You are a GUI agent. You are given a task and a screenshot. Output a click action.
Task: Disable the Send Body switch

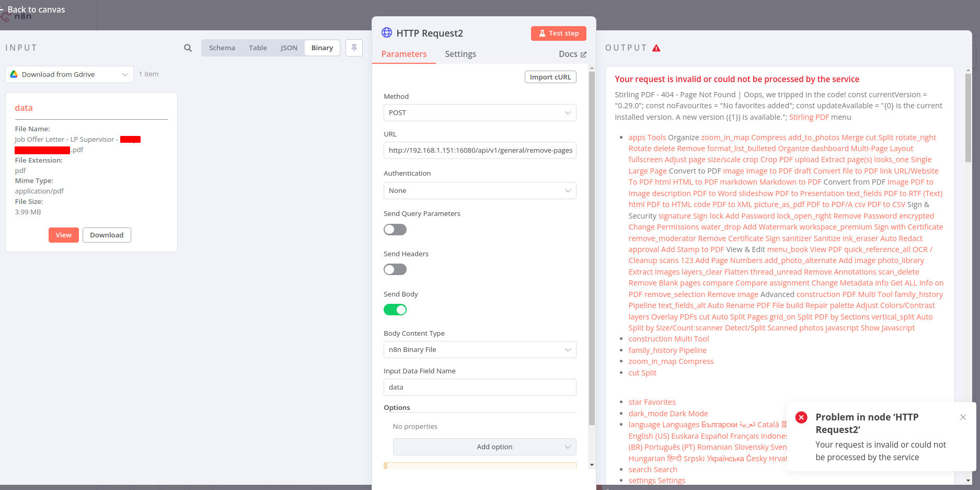click(395, 310)
